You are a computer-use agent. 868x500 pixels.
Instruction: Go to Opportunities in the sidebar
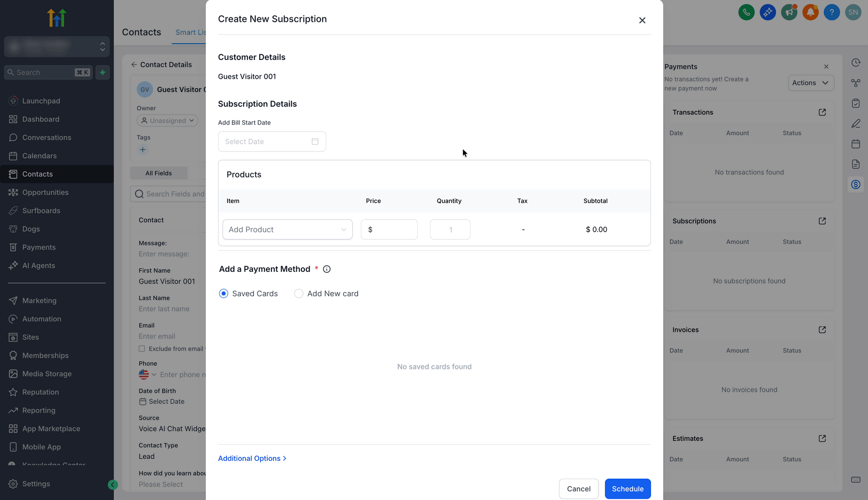click(x=45, y=193)
